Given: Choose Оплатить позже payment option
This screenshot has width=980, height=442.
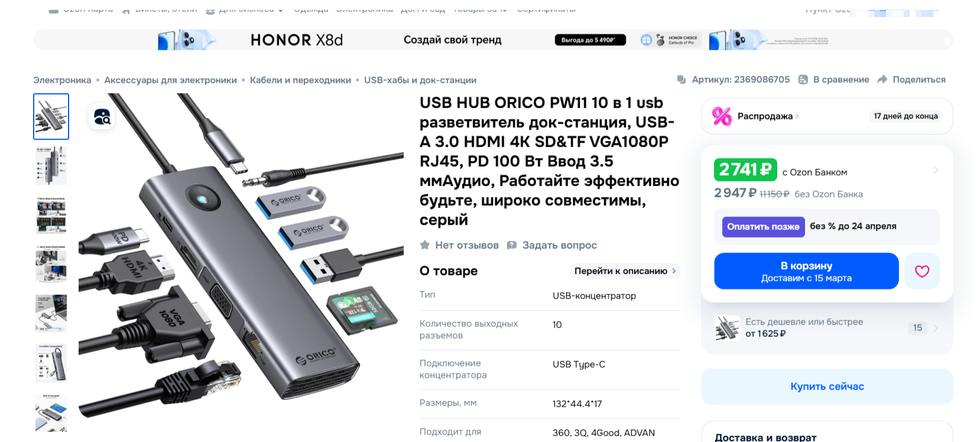Looking at the screenshot, I should click(764, 226).
